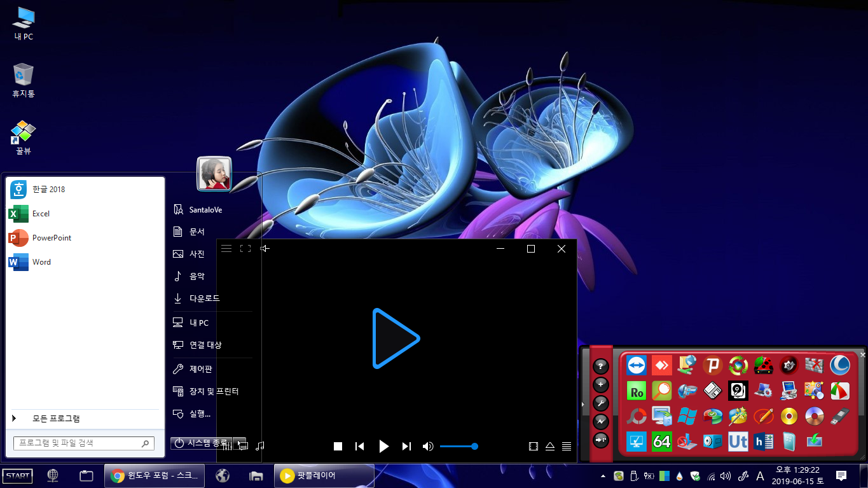Click the launcher's arrow-with-dots button
868x488 pixels.
click(x=601, y=440)
